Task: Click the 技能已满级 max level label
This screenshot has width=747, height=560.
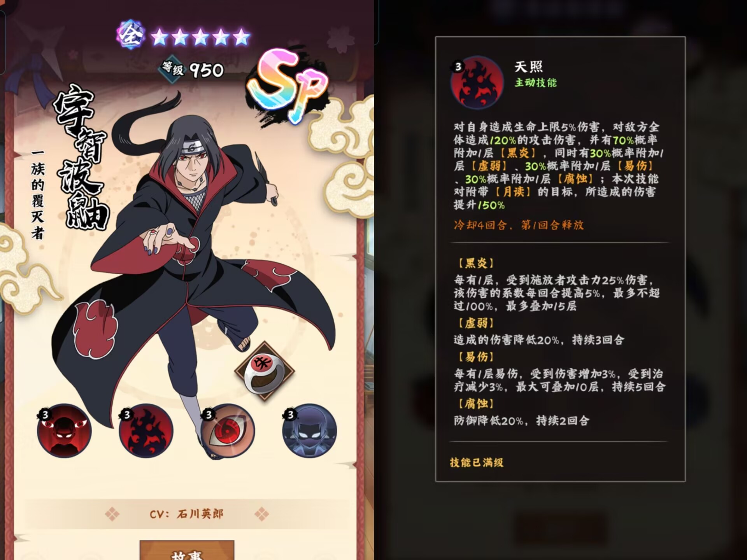Action: (x=477, y=462)
